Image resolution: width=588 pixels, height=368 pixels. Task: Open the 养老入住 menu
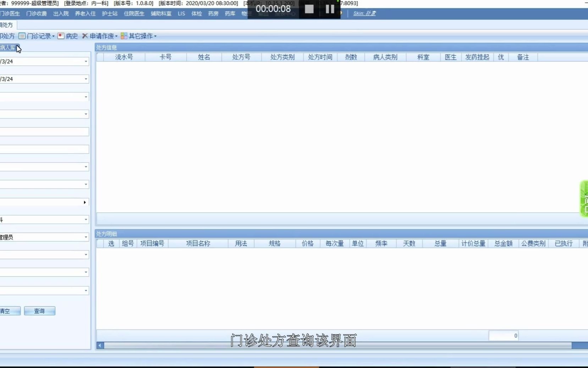click(x=85, y=13)
